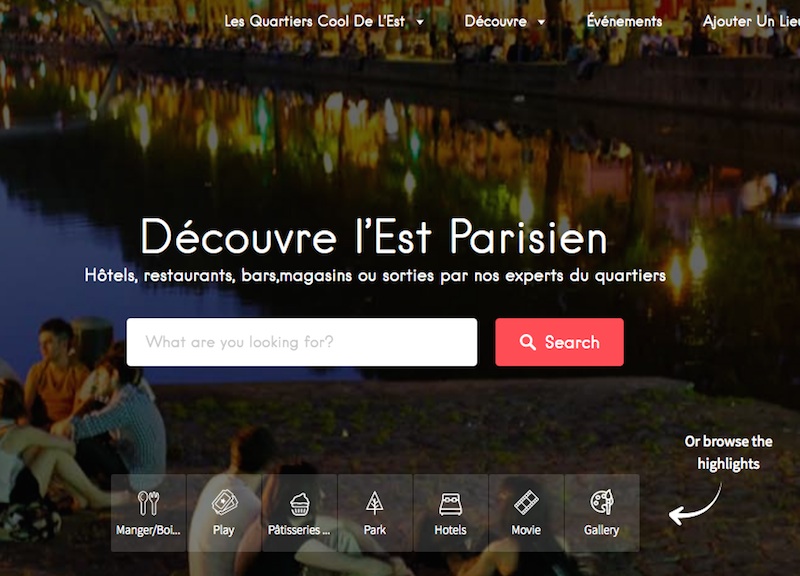The width and height of the screenshot is (800, 576).
Task: Click the Gallery category label
Action: [x=602, y=530]
